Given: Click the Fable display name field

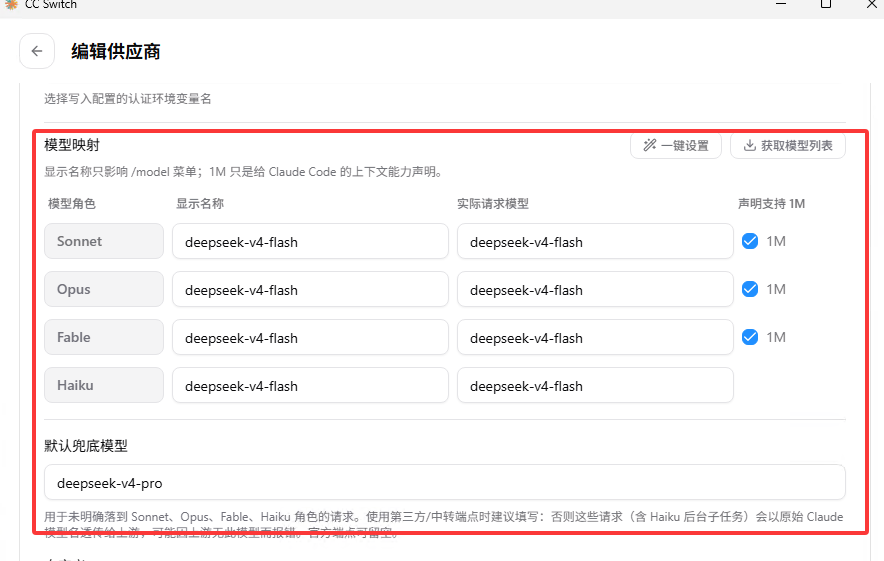Looking at the screenshot, I should [310, 337].
